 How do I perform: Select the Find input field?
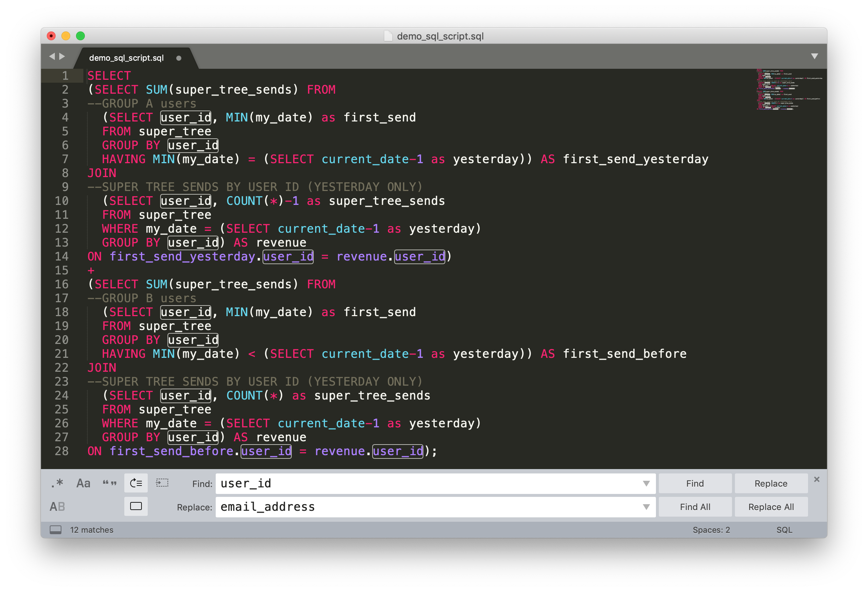coord(435,484)
